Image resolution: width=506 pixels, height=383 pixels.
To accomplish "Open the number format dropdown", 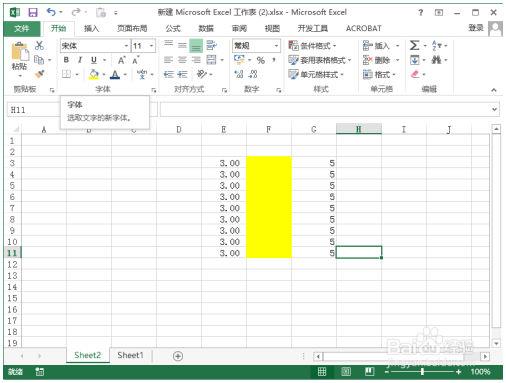I will [276, 46].
